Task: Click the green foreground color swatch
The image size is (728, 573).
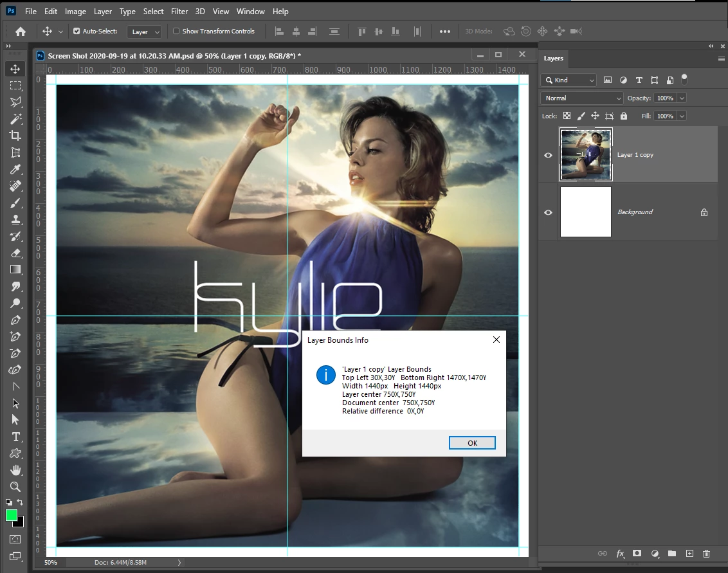Action: 12,515
